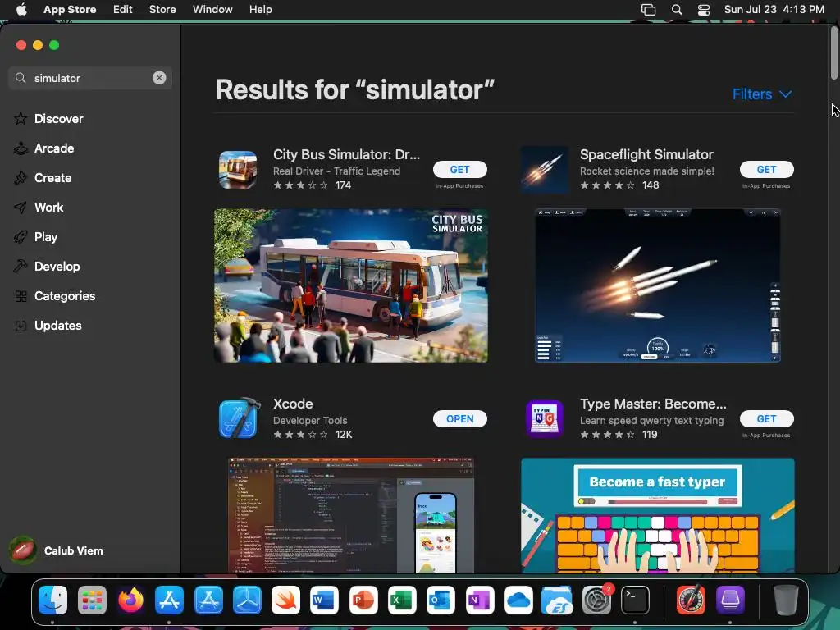
Task: Click the Xcode title text
Action: (x=293, y=404)
